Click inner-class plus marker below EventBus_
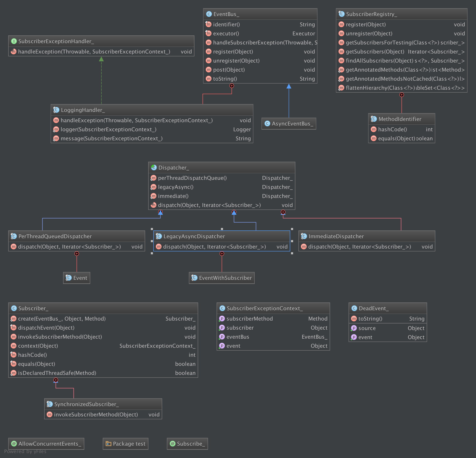 point(232,86)
